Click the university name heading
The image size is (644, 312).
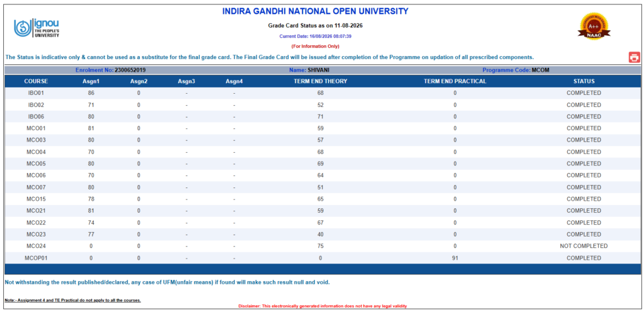tap(316, 11)
